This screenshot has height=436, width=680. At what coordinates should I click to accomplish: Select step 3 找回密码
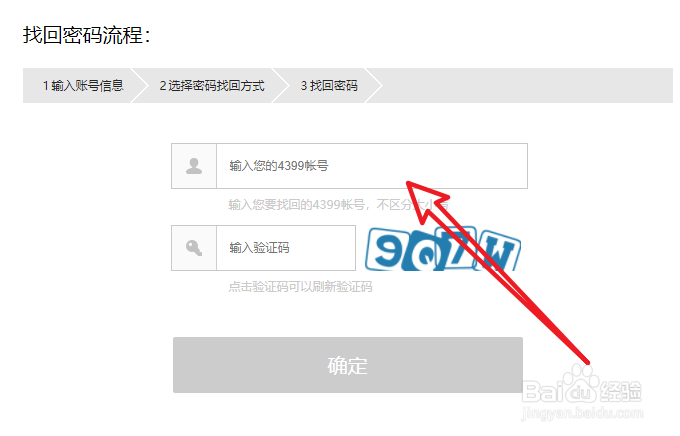329,85
